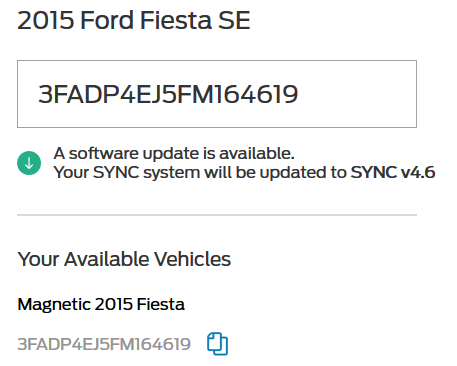Click 'SYNC v4.6' at the end of the update message
Image resolution: width=457 pixels, height=366 pixels.
click(393, 172)
